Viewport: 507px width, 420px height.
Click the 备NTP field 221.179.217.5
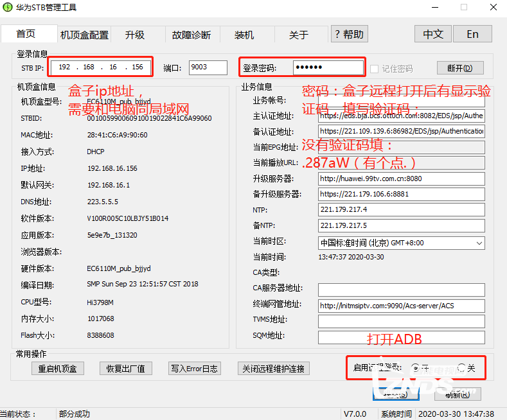(401, 225)
